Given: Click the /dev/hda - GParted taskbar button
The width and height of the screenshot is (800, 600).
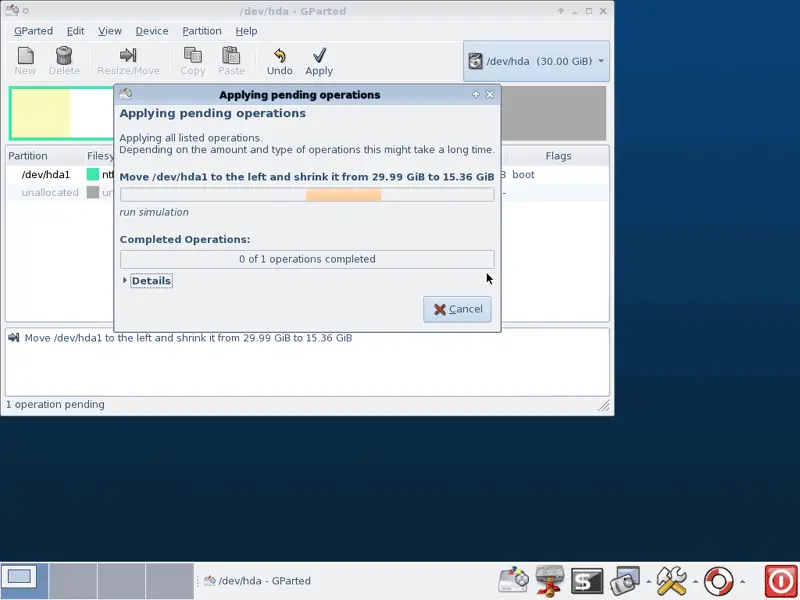Looking at the screenshot, I should point(257,581).
